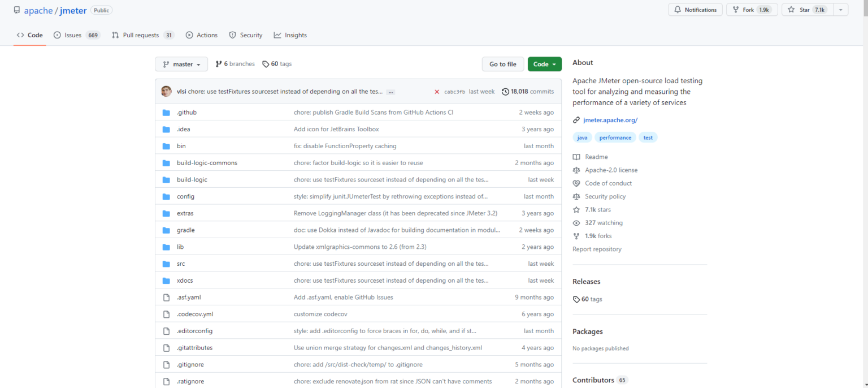Open the Insights tab
The height and width of the screenshot is (388, 868).
(290, 35)
